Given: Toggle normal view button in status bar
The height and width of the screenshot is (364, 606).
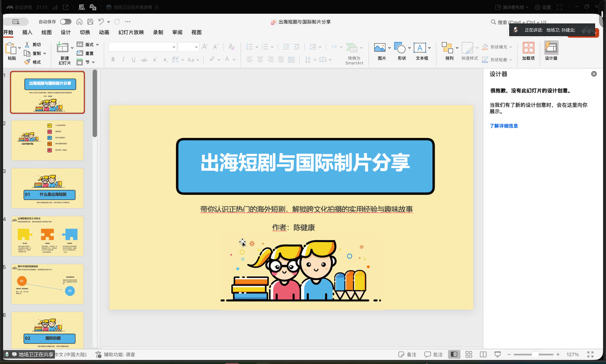Looking at the screenshot, I should click(454, 354).
